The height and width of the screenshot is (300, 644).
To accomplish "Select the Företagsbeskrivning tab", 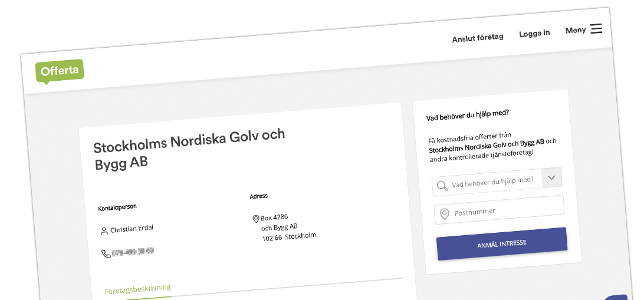I will (137, 290).
